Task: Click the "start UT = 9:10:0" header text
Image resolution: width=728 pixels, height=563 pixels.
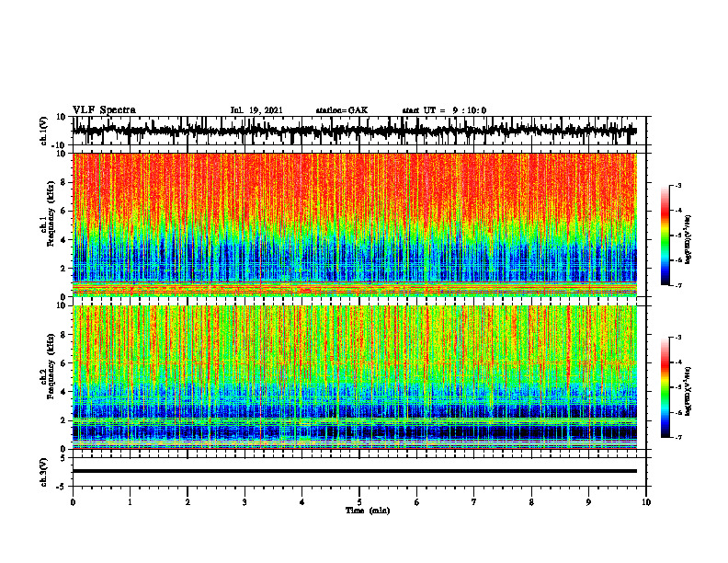Action: point(444,110)
